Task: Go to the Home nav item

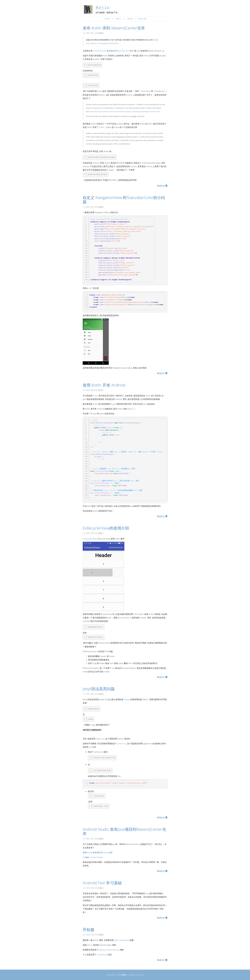Action: click(107, 19)
